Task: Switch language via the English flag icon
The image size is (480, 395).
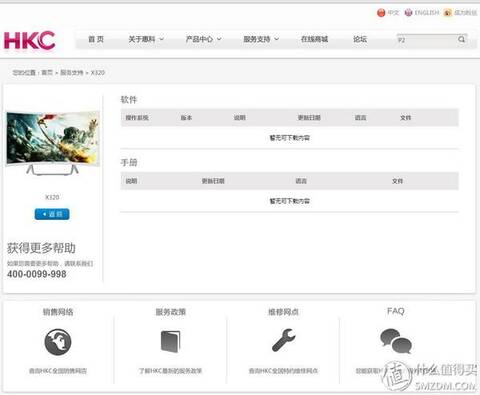Action: pos(408,13)
